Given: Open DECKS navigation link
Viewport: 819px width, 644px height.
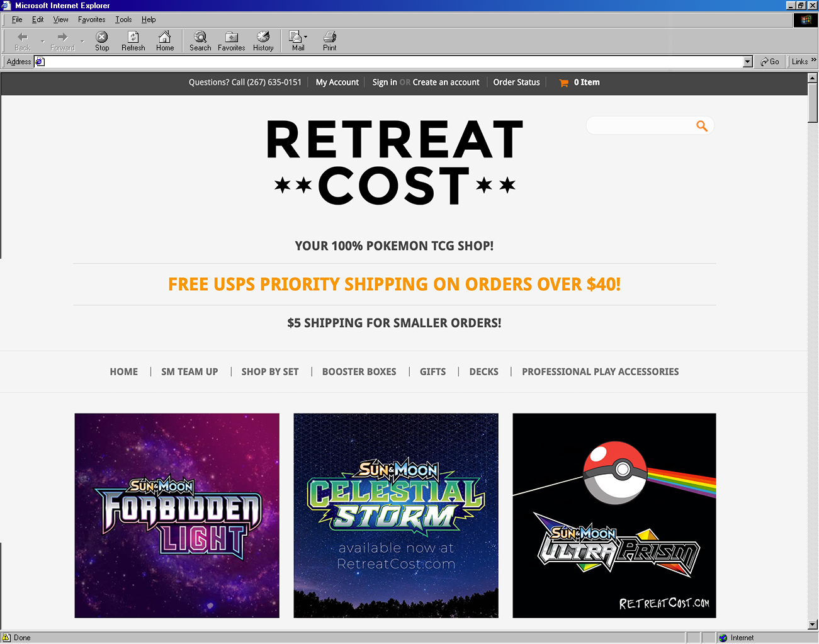Looking at the screenshot, I should coord(483,372).
